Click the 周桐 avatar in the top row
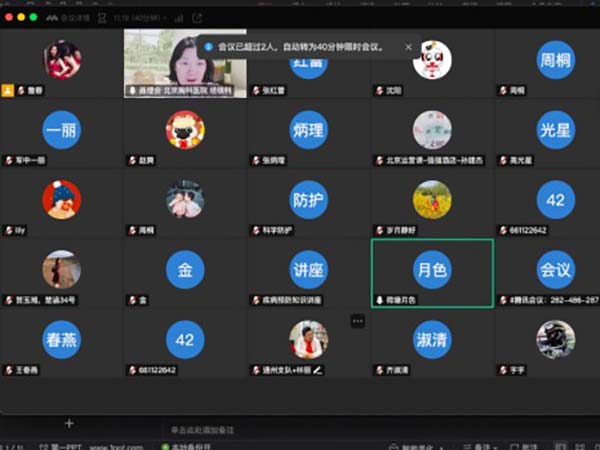Image resolution: width=600 pixels, height=450 pixels. click(555, 59)
